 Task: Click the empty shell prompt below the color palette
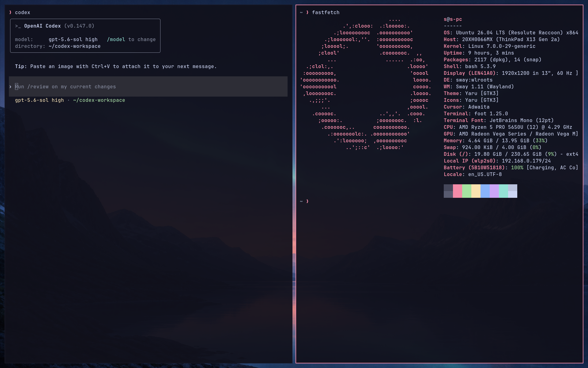point(304,201)
